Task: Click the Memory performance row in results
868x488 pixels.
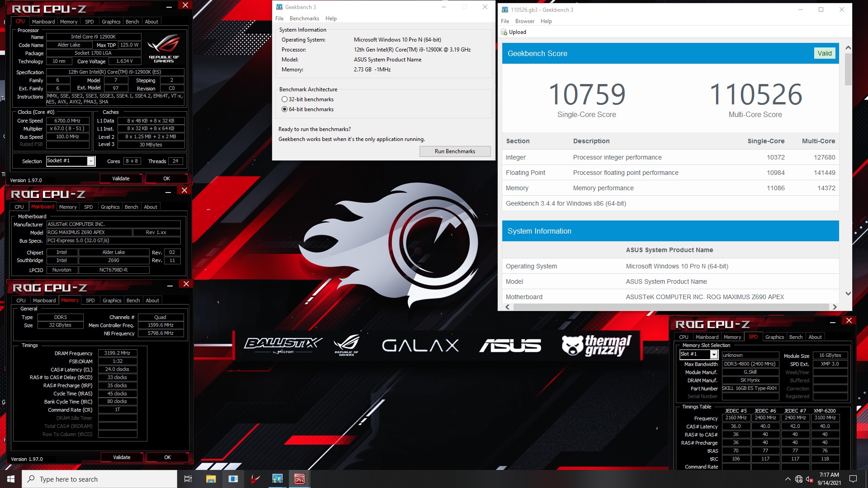Action: [670, 188]
